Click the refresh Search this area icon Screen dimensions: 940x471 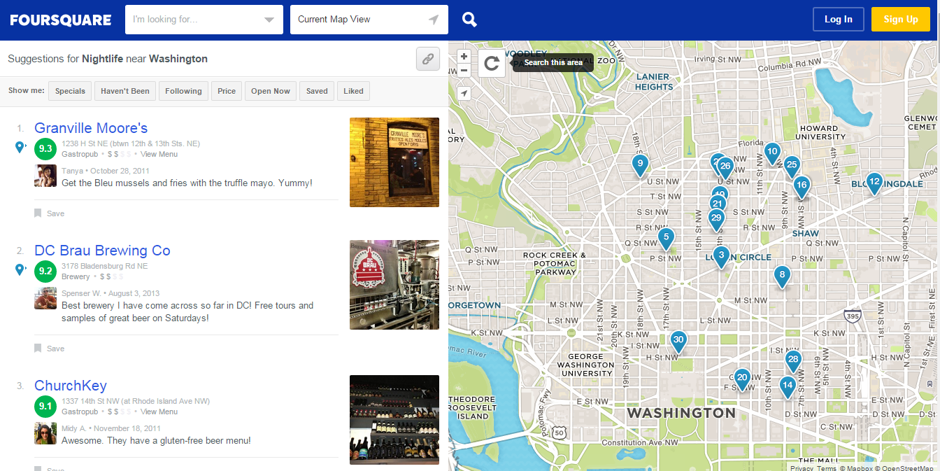tap(492, 63)
